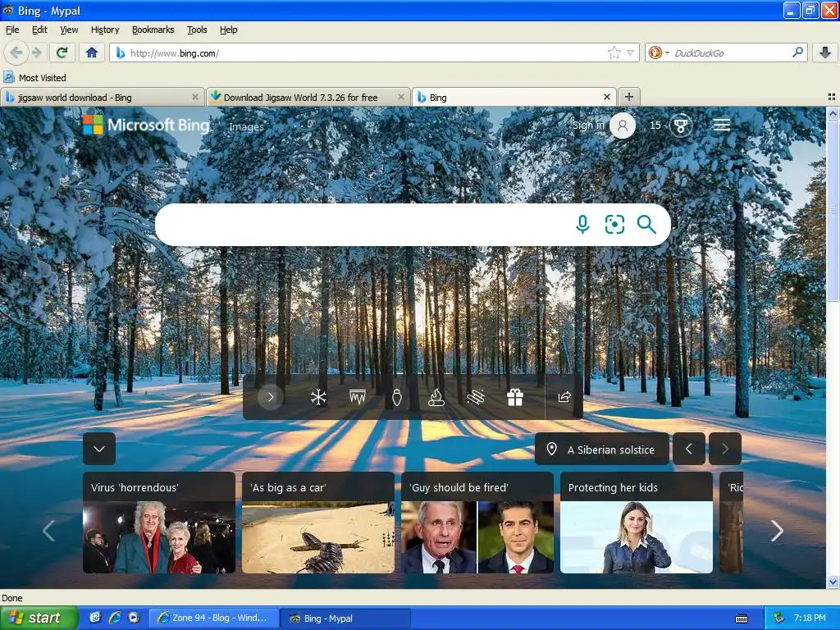Open the Windows Start menu
The image size is (840, 630).
tap(39, 618)
